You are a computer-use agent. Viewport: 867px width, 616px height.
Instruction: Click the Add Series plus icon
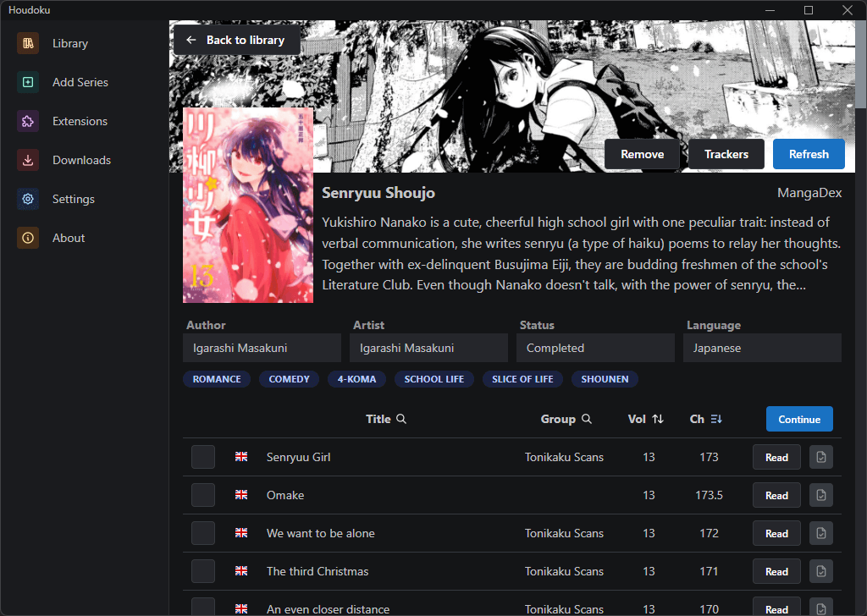tap(28, 82)
